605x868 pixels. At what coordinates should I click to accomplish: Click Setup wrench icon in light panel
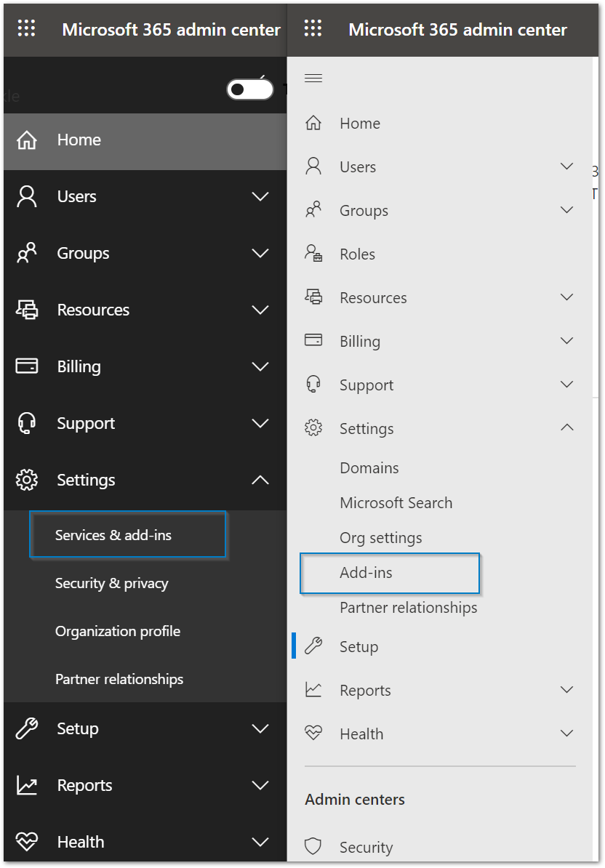313,646
